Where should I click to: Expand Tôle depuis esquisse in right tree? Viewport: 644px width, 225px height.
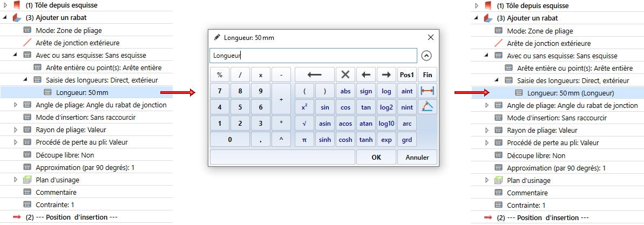(x=477, y=6)
